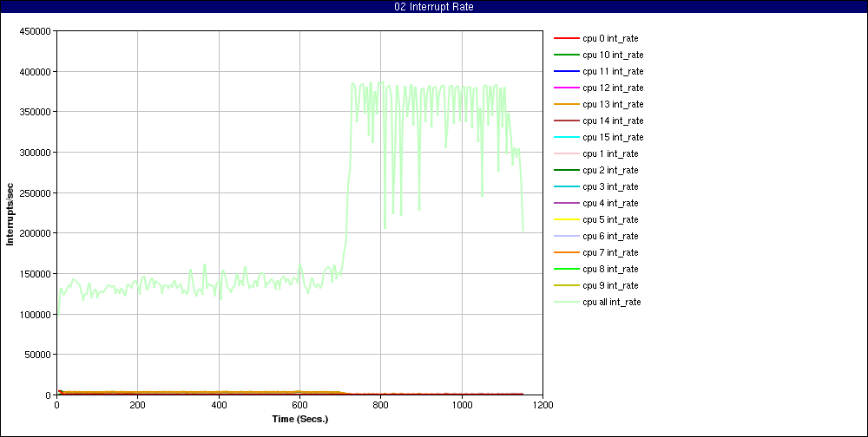This screenshot has height=437, width=868.
Task: Click the 50000 y-axis tick label
Action: click(x=39, y=355)
